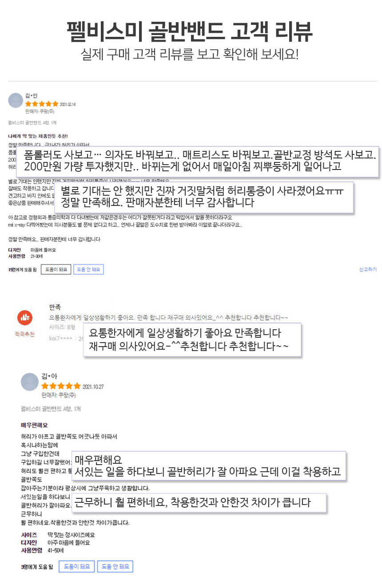Select 김●인's profile avatar image
This screenshot has width=382, height=588.
tap(15, 100)
